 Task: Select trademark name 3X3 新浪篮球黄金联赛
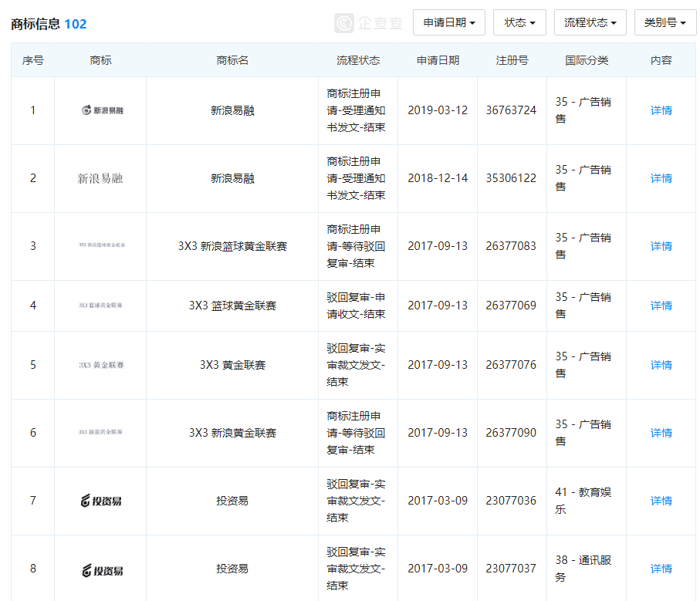pos(232,246)
